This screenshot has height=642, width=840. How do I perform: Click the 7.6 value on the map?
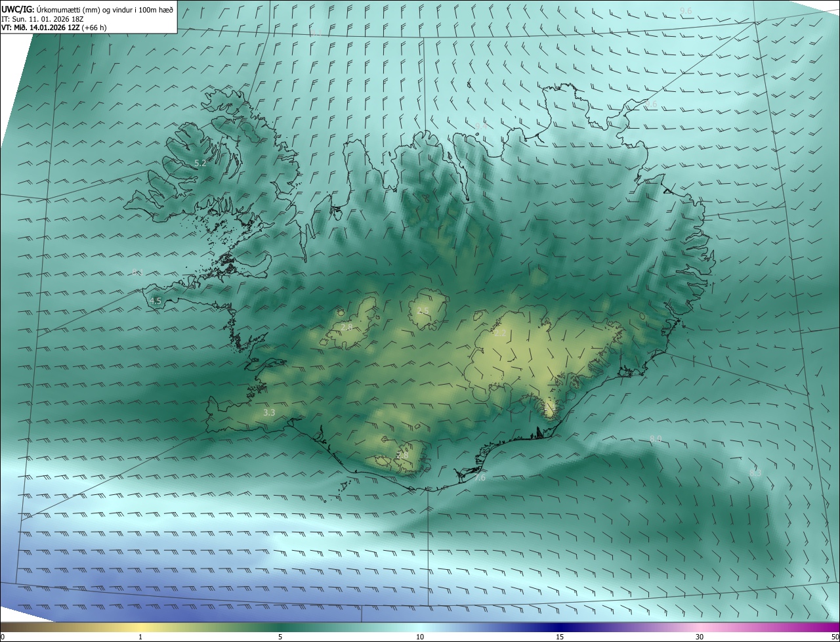pyautogui.click(x=480, y=478)
